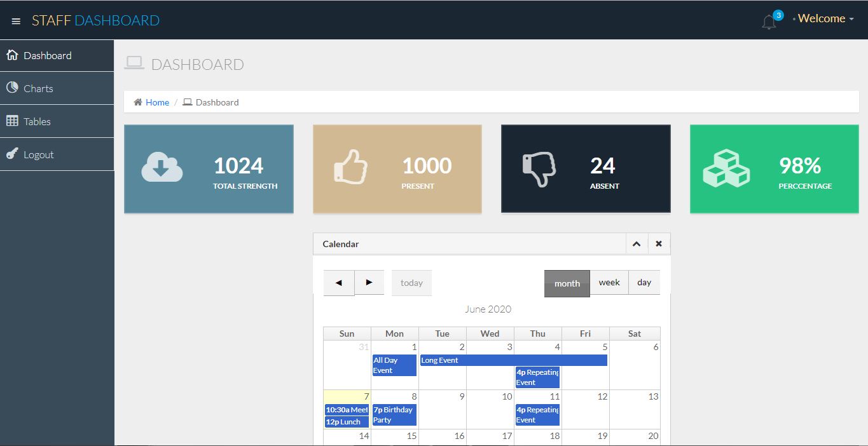Open the Long Event calendar entry
The height and width of the screenshot is (446, 868).
point(513,360)
